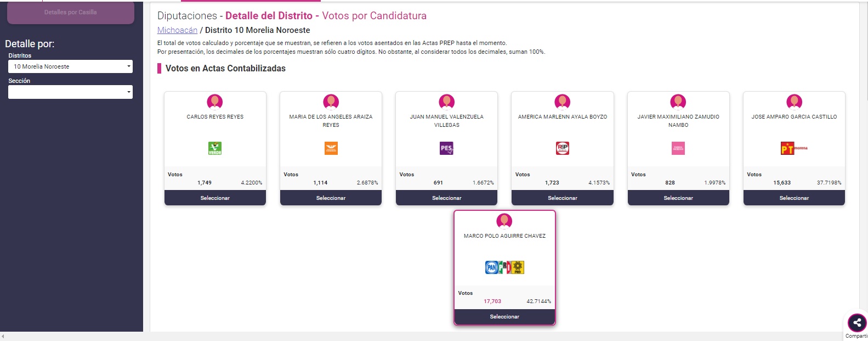The image size is (868, 341).
Task: Select candidate America Marlenn Ayala Boyzo
Action: pyautogui.click(x=563, y=198)
